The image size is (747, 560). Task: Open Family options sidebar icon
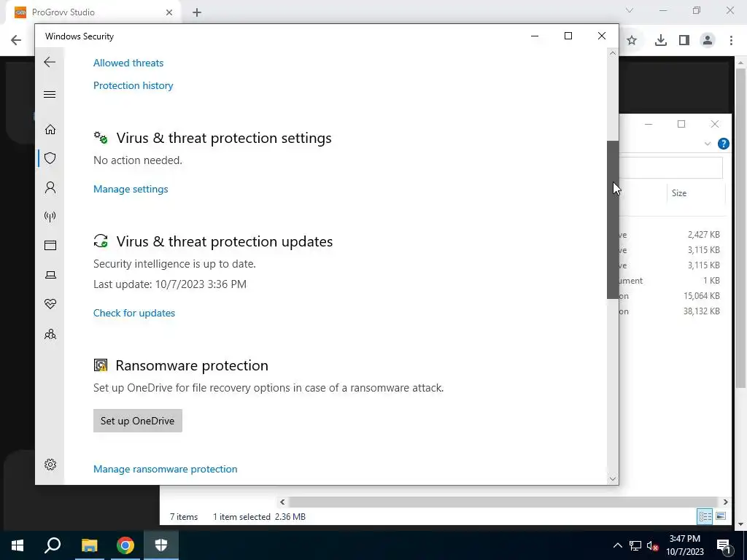pos(50,334)
